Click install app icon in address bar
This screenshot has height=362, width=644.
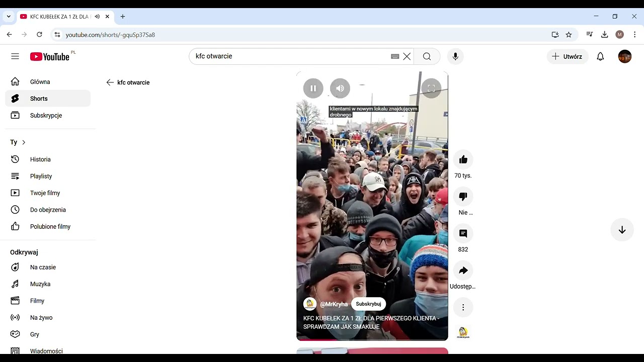pyautogui.click(x=555, y=35)
